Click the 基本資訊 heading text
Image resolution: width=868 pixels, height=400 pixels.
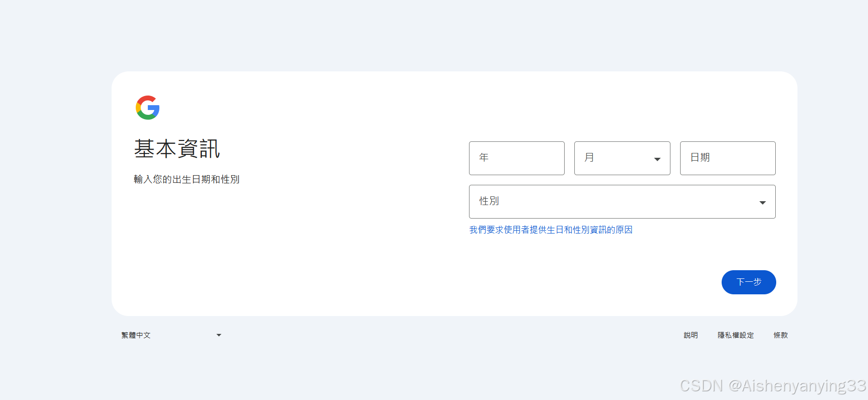tap(177, 149)
